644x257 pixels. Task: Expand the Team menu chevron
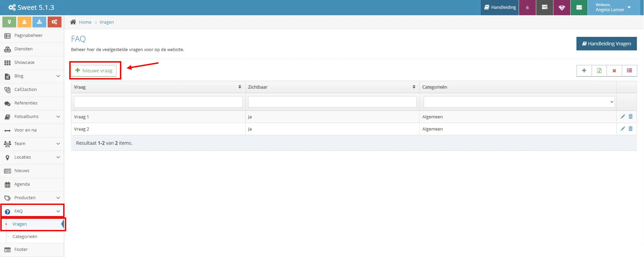point(58,144)
